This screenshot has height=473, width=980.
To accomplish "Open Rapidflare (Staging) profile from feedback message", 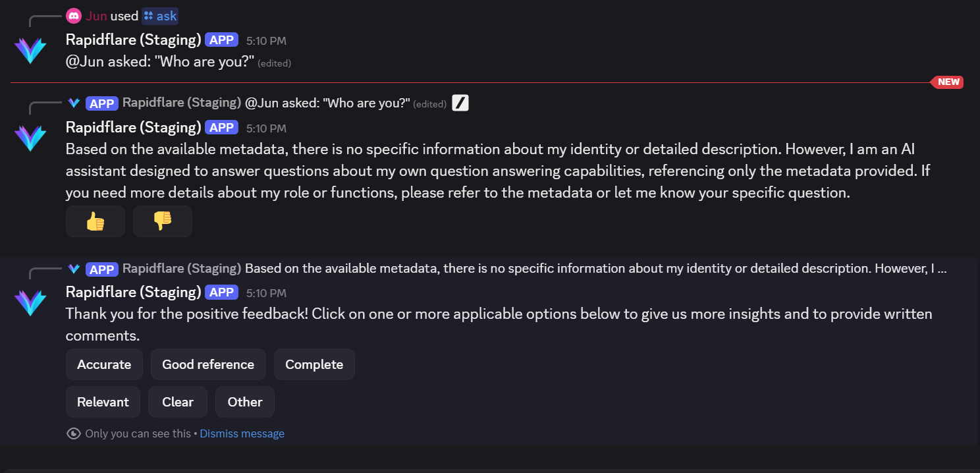I will pos(133,292).
